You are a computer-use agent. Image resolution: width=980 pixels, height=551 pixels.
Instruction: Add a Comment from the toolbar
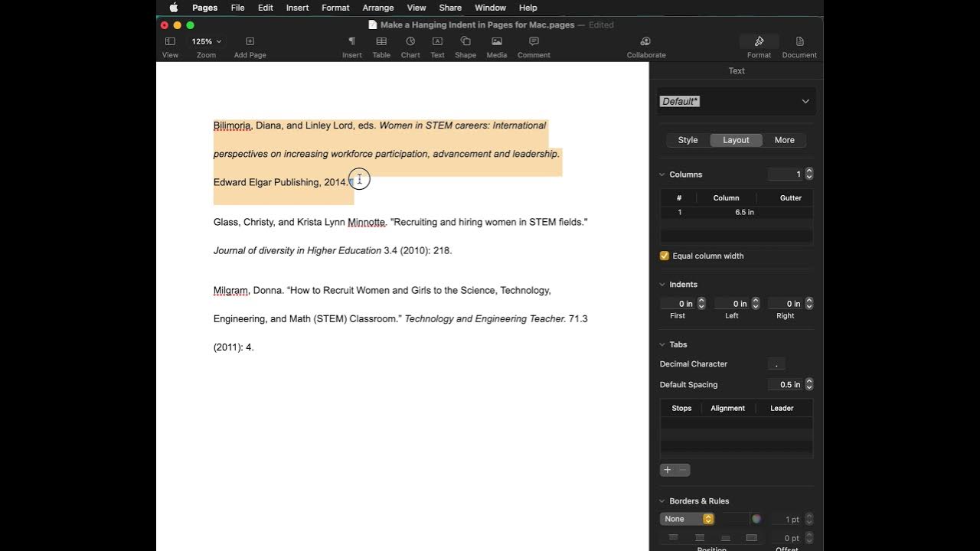(x=534, y=41)
